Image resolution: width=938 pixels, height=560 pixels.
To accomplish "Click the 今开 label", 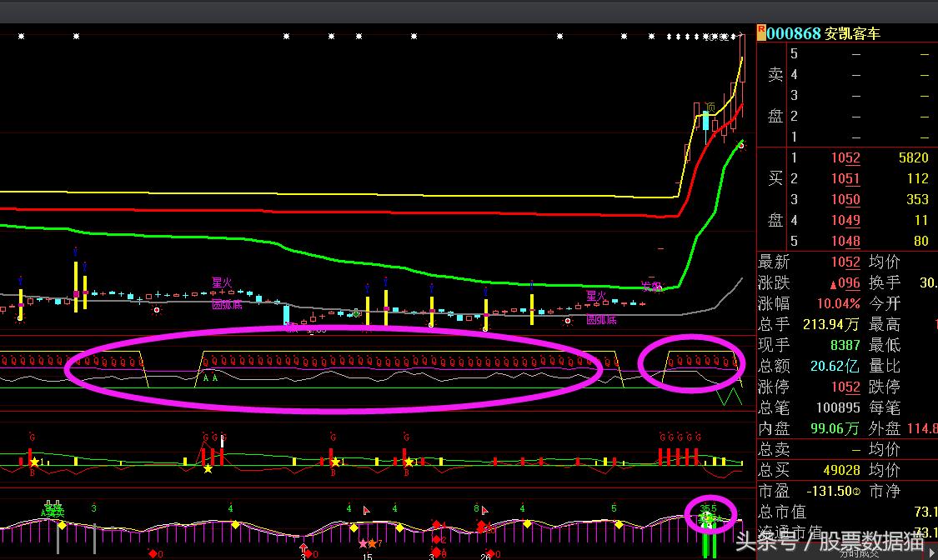I will 884,303.
